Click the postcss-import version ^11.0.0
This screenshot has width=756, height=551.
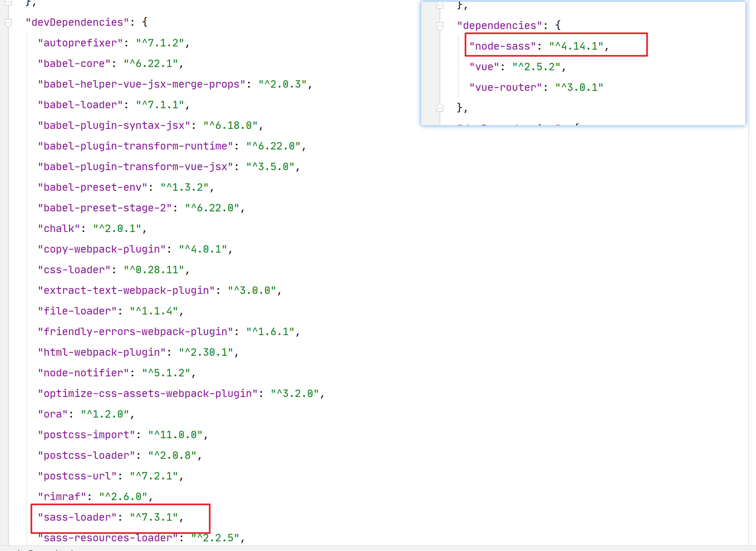point(175,435)
